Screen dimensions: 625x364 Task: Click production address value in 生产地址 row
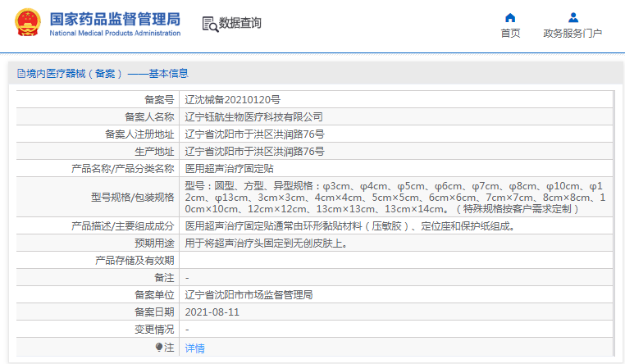click(x=254, y=152)
